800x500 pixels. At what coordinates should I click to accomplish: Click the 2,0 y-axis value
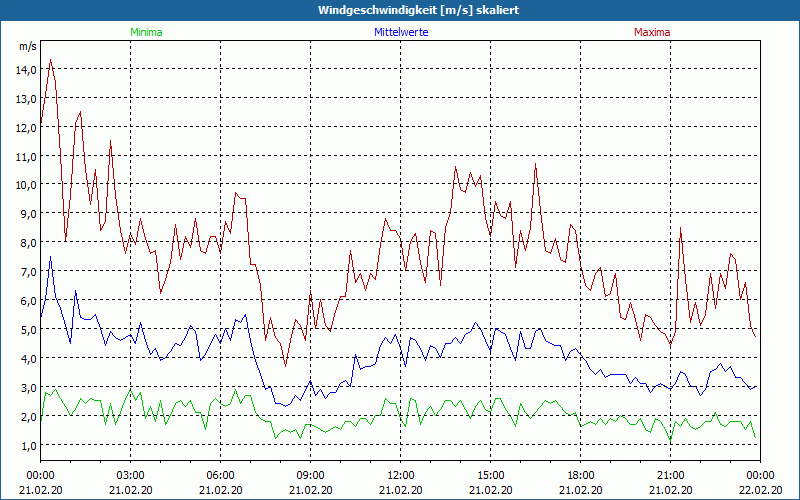(x=28, y=417)
